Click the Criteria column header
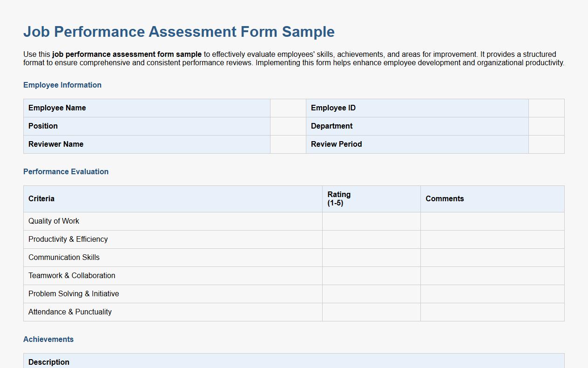This screenshot has height=368, width=588. (x=41, y=198)
